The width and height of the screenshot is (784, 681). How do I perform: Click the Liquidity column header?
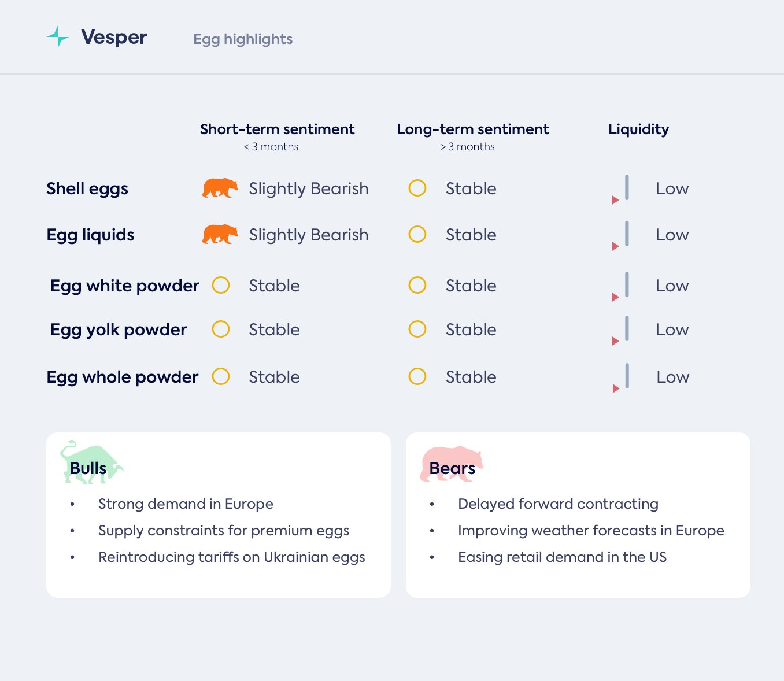pos(638,129)
